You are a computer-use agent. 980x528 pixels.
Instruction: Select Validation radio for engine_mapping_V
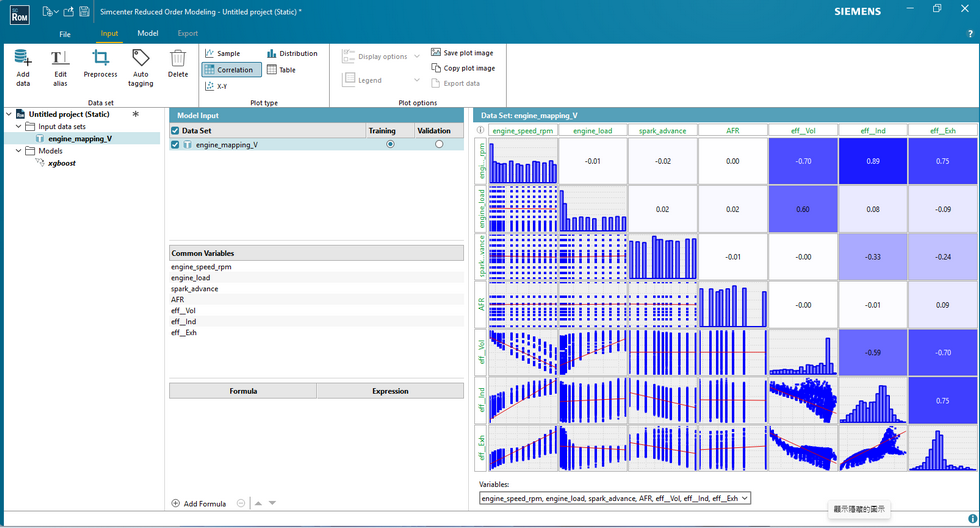tap(439, 144)
